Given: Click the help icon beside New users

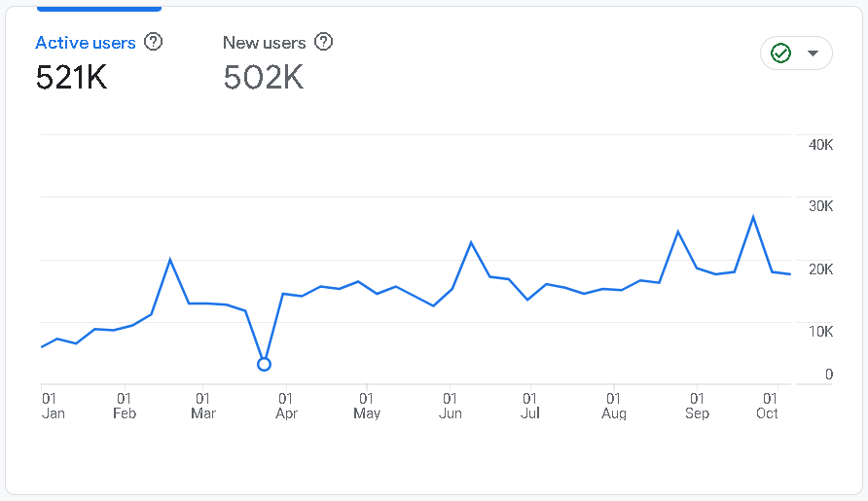Looking at the screenshot, I should (324, 42).
